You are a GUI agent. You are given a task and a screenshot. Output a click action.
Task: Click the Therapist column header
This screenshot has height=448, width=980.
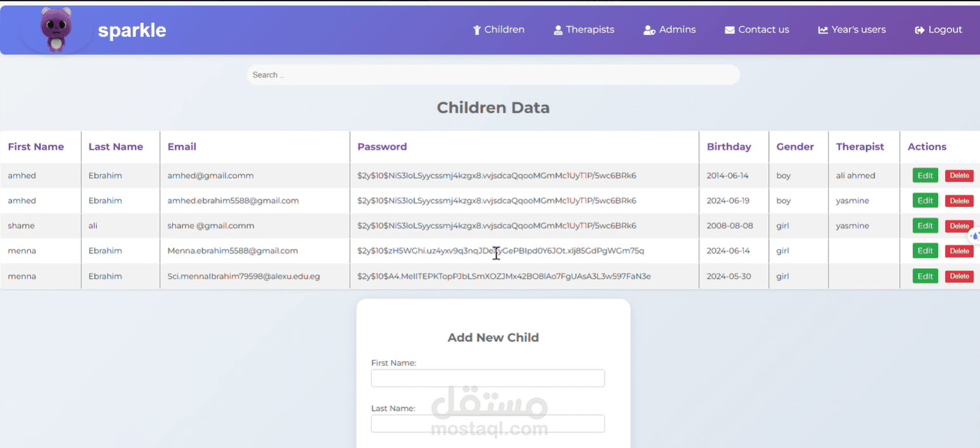tap(860, 146)
